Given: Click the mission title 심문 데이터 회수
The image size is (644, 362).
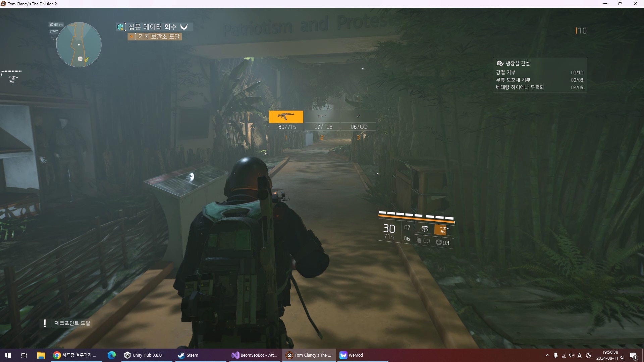Looking at the screenshot, I should click(153, 27).
